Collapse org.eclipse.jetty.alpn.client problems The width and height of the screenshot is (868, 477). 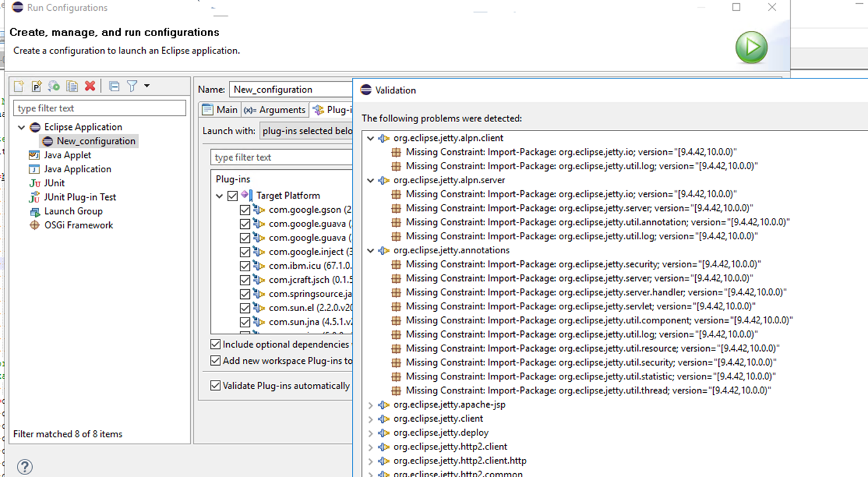[370, 138]
